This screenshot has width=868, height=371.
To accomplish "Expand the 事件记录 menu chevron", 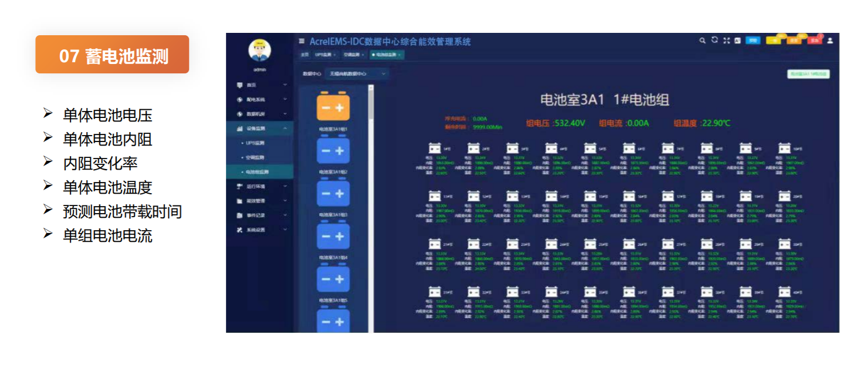I will pyautogui.click(x=285, y=215).
